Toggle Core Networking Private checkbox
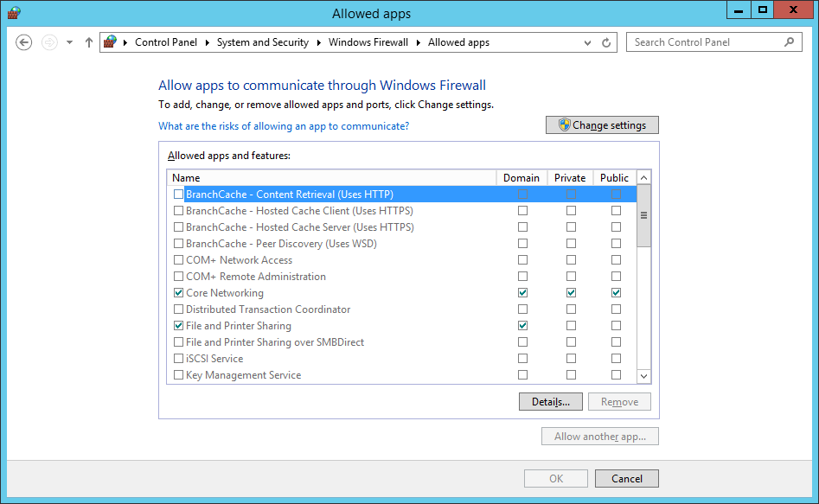Screen dimensions: 819x504 point(571,293)
